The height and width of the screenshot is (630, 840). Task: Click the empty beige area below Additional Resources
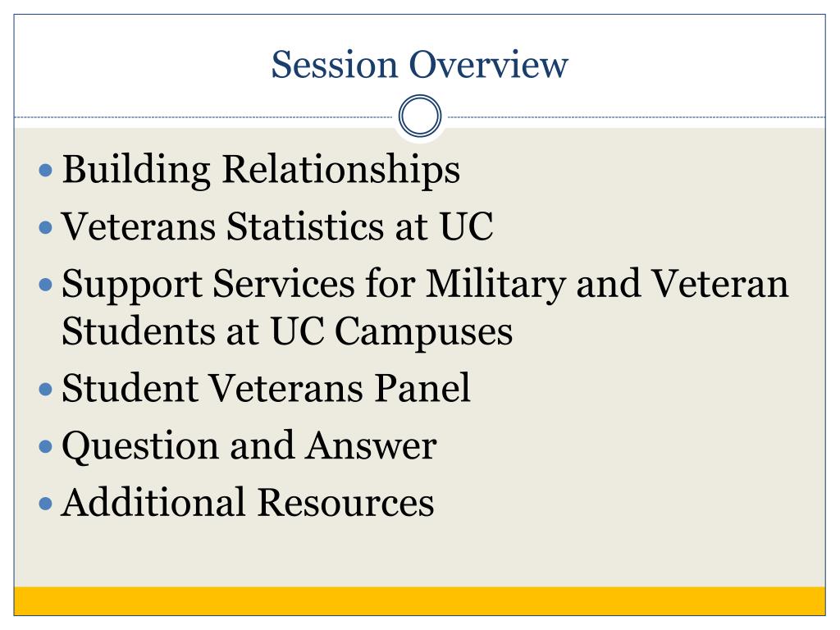pyautogui.click(x=419, y=555)
